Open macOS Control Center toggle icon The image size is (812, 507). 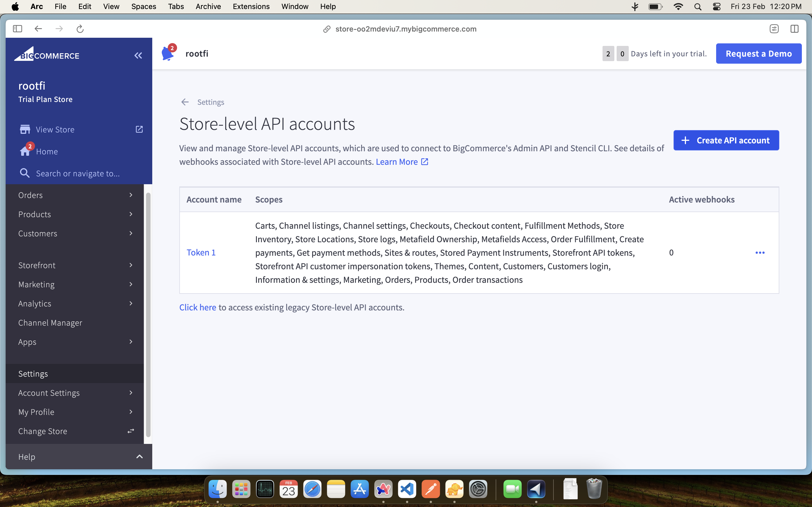coord(716,7)
